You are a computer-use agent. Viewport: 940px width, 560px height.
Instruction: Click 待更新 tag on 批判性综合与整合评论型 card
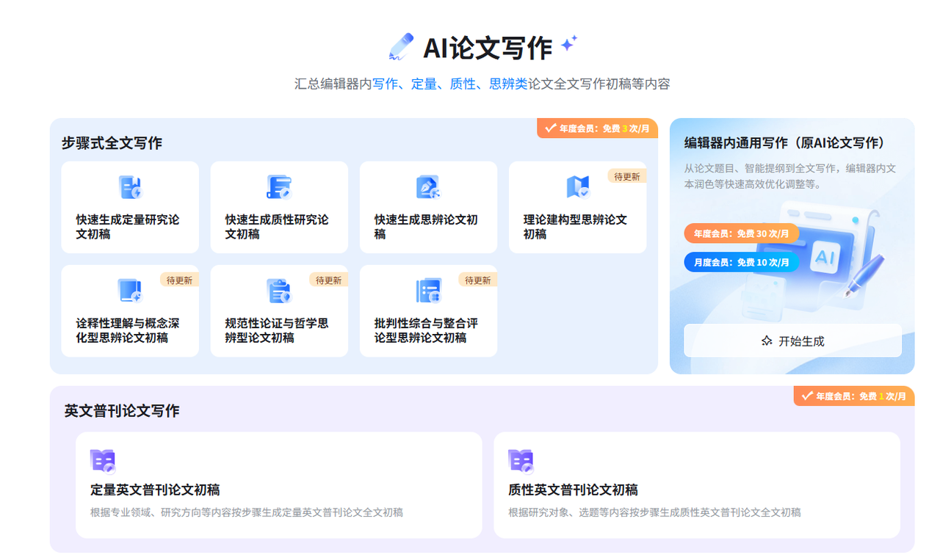pyautogui.click(x=477, y=280)
